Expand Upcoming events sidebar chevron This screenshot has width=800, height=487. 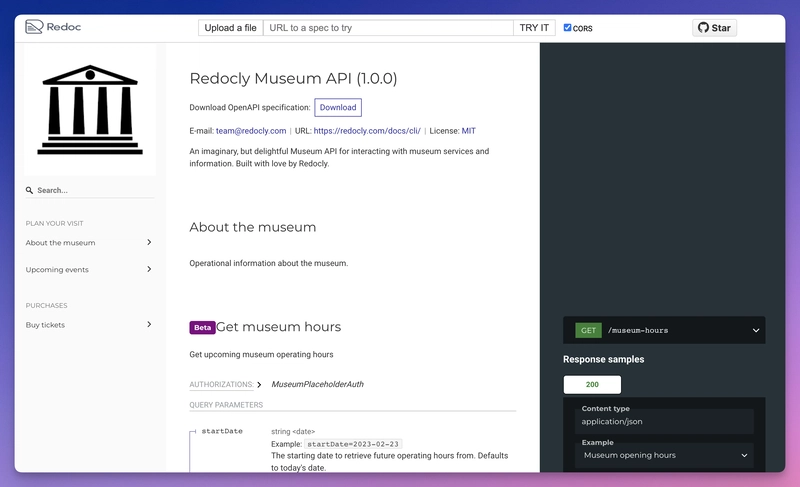tap(149, 269)
